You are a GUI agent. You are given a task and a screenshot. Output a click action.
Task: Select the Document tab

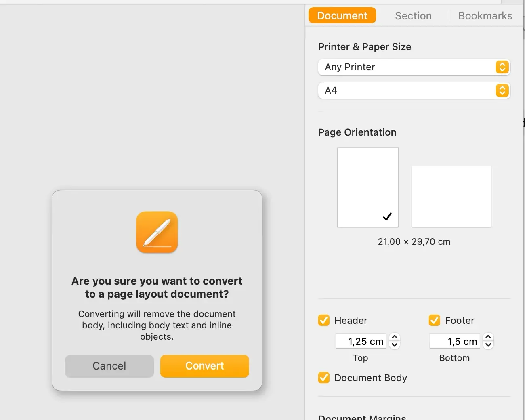(x=342, y=16)
